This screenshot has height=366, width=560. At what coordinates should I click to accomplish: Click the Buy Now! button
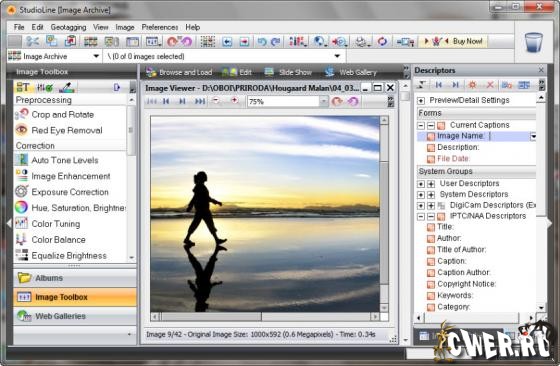point(468,41)
